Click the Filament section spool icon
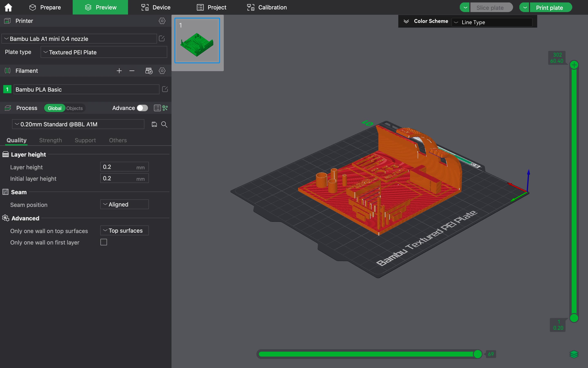This screenshot has height=368, width=588. click(x=8, y=71)
